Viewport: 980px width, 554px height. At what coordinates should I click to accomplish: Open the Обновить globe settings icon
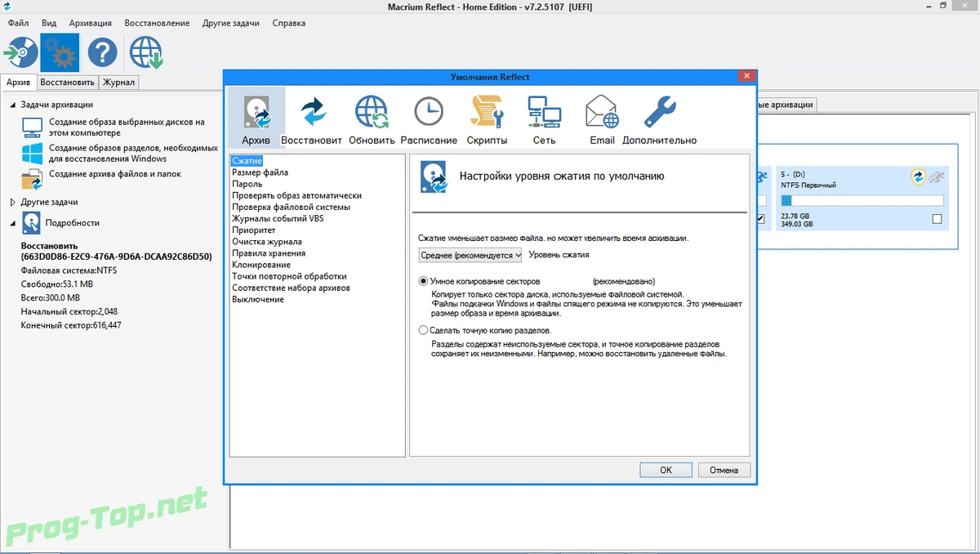point(372,120)
